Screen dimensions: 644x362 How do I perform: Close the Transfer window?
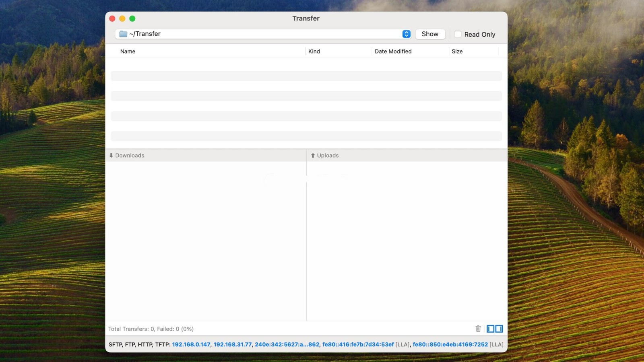point(112,19)
